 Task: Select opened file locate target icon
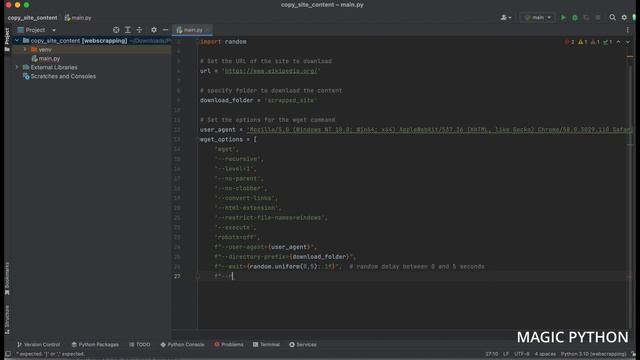[x=116, y=30]
